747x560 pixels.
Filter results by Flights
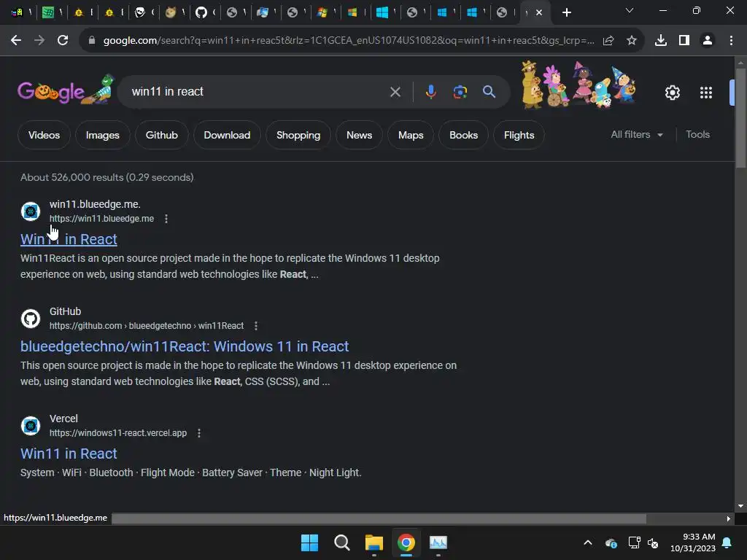pyautogui.click(x=519, y=135)
